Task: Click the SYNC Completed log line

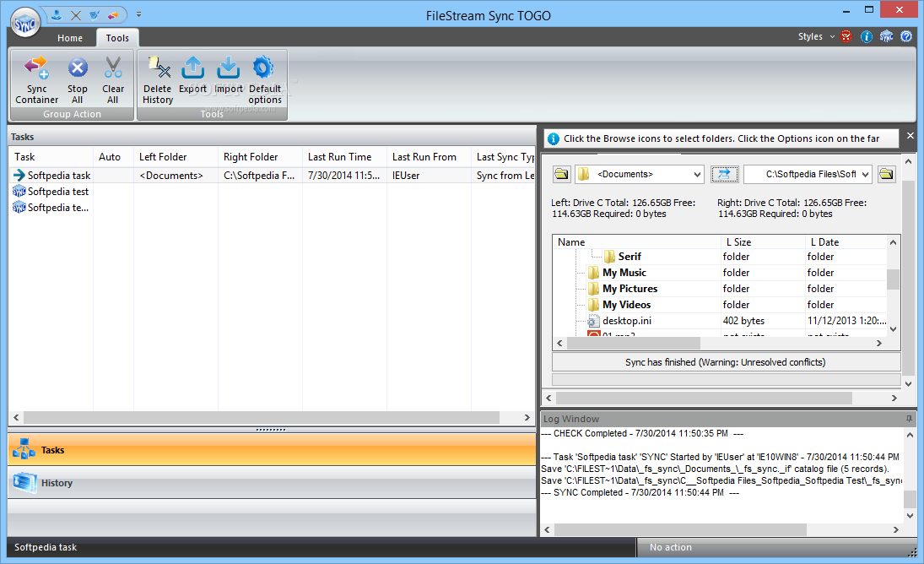Action: pyautogui.click(x=640, y=493)
